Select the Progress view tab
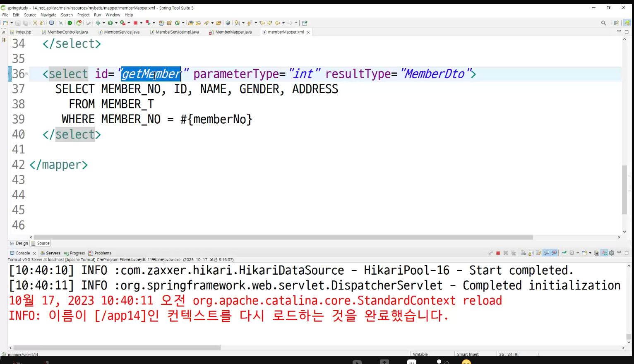The height and width of the screenshot is (364, 634). (74, 253)
